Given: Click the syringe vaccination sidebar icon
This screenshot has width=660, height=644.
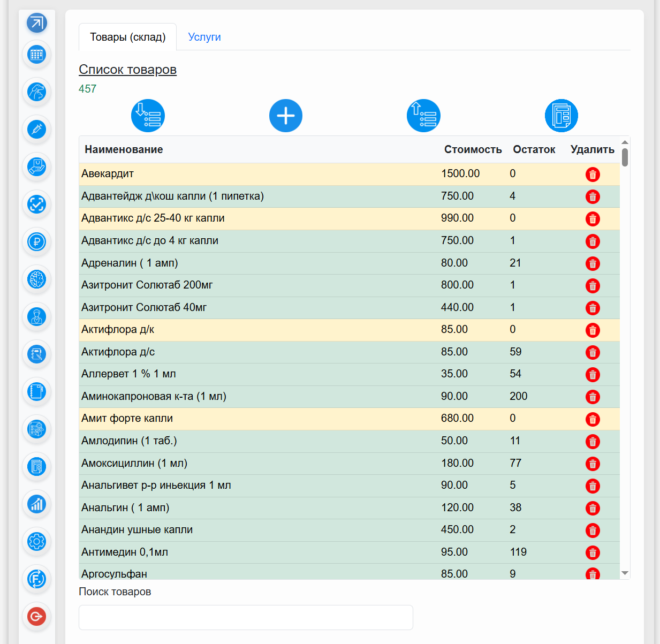Looking at the screenshot, I should tap(37, 130).
